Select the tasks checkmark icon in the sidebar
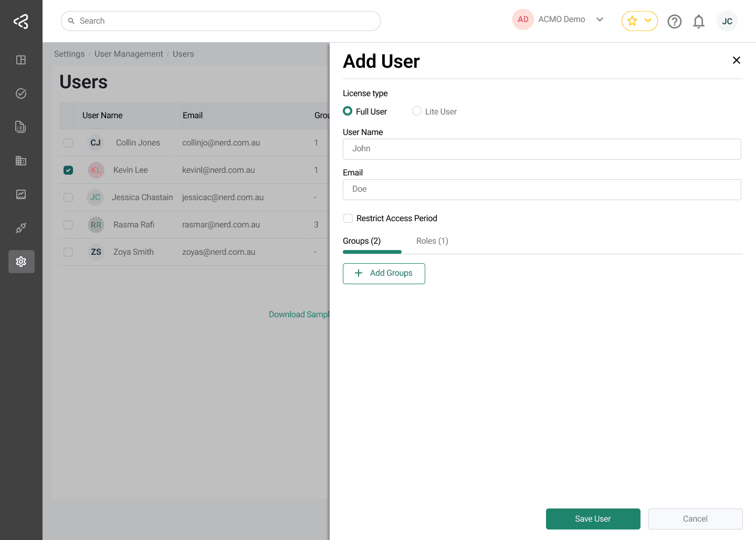The height and width of the screenshot is (540, 756). click(x=21, y=93)
